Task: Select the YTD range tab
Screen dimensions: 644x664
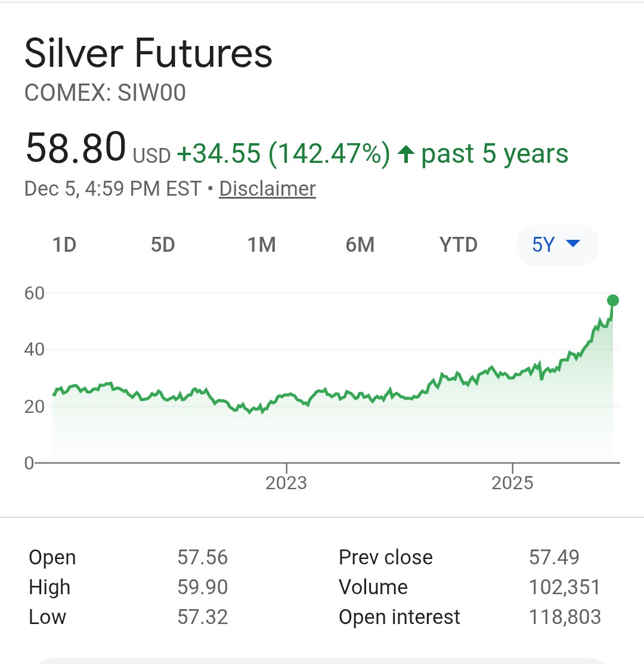Action: coord(458,245)
